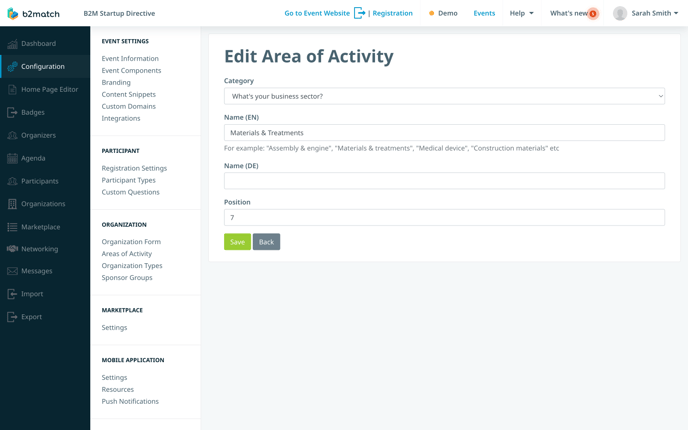Go to Home Page Editor
Image resolution: width=688 pixels, height=430 pixels.
click(x=50, y=90)
